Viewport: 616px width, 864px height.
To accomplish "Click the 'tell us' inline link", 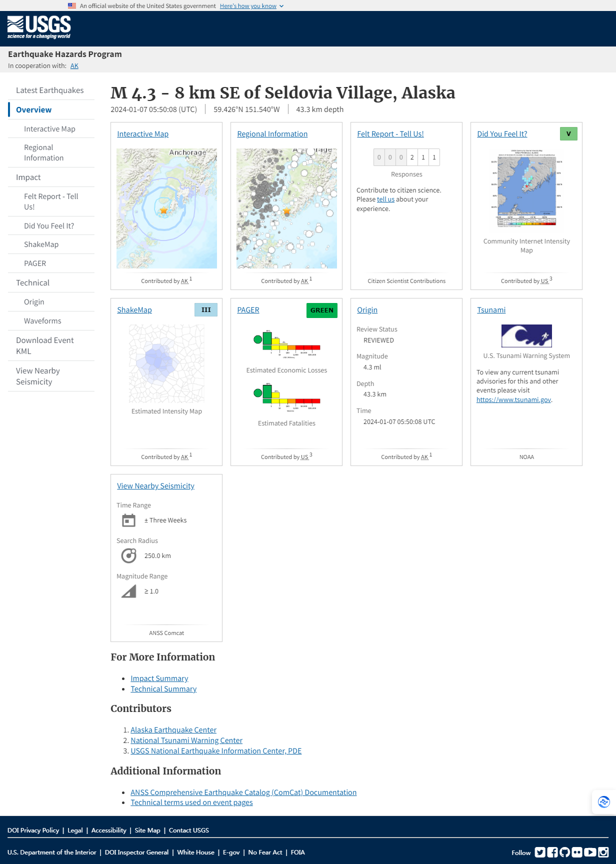I will (x=385, y=199).
